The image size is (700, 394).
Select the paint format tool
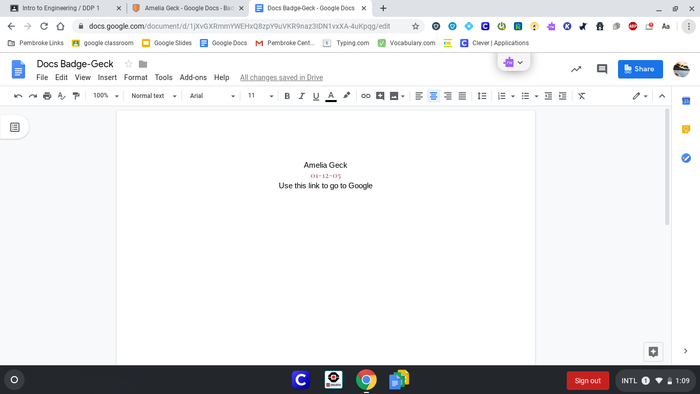[76, 96]
